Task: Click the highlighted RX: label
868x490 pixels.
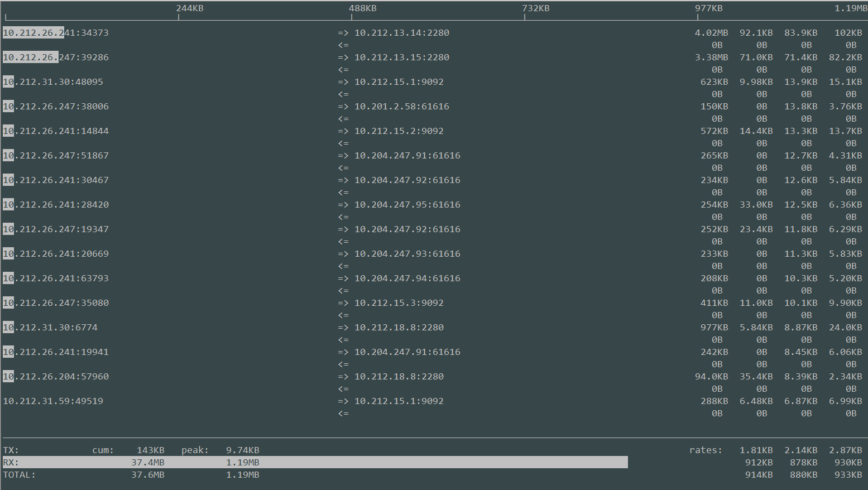Action: click(x=11, y=463)
